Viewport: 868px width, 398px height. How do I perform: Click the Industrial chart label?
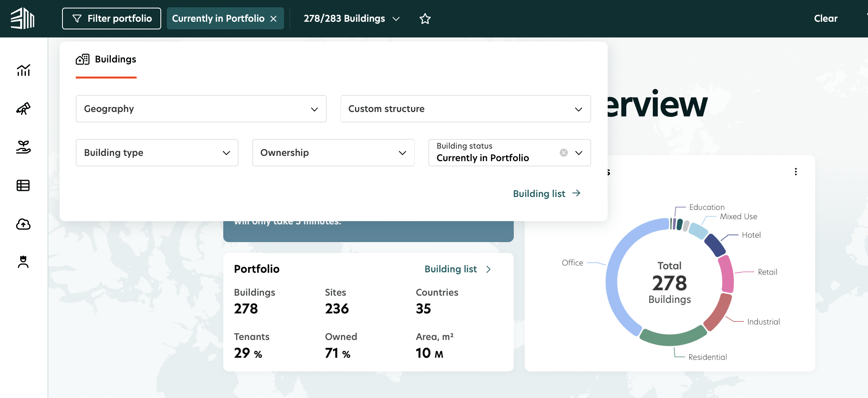(763, 321)
